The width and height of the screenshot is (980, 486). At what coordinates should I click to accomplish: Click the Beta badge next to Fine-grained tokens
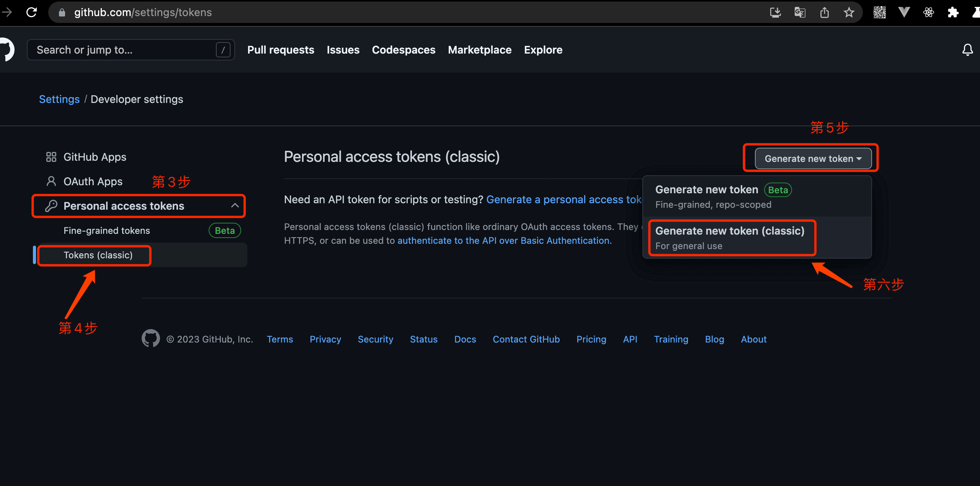[225, 230]
